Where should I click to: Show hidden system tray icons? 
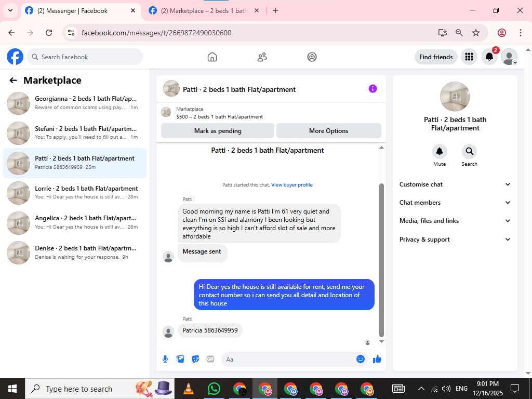click(421, 389)
